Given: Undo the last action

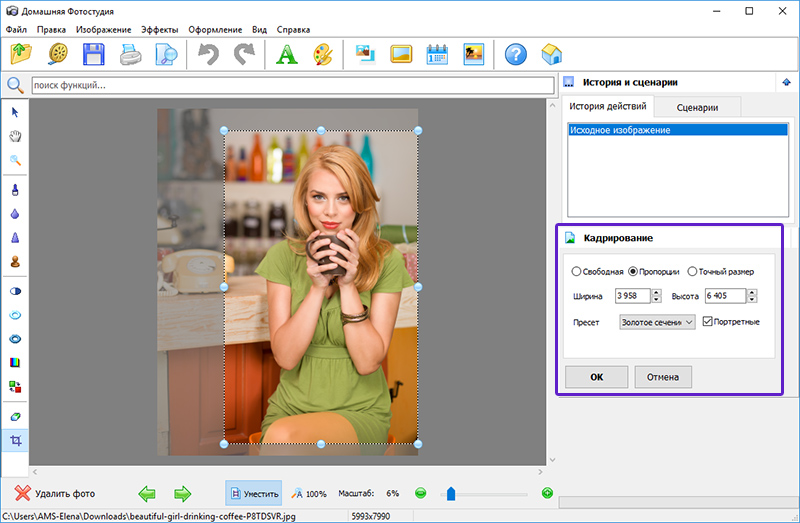Looking at the screenshot, I should [208, 54].
